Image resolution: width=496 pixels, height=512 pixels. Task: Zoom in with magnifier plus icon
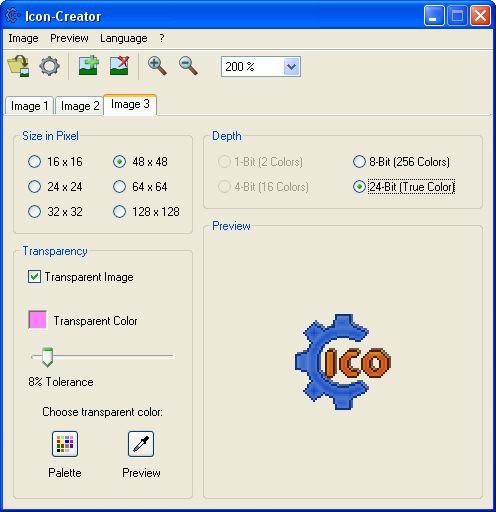(x=157, y=66)
